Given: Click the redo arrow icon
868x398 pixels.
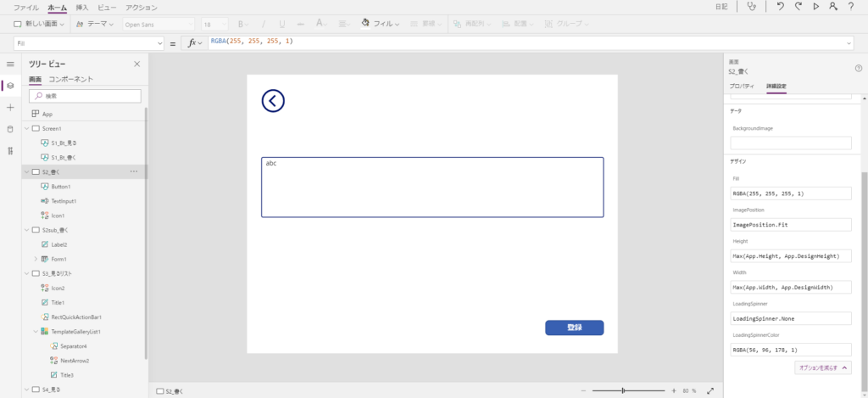Looking at the screenshot, I should click(798, 7).
